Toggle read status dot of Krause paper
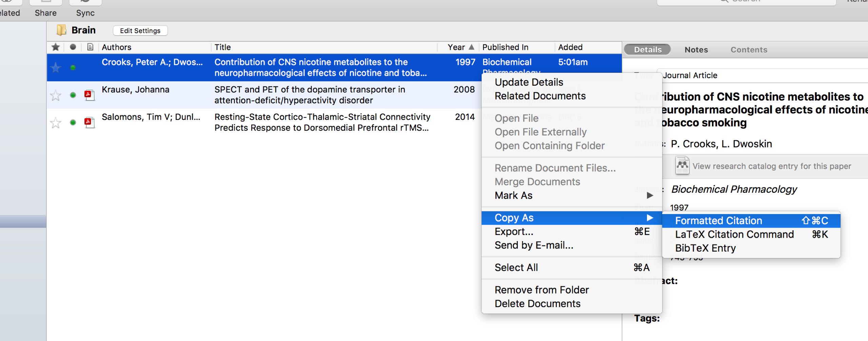 pos(73,95)
